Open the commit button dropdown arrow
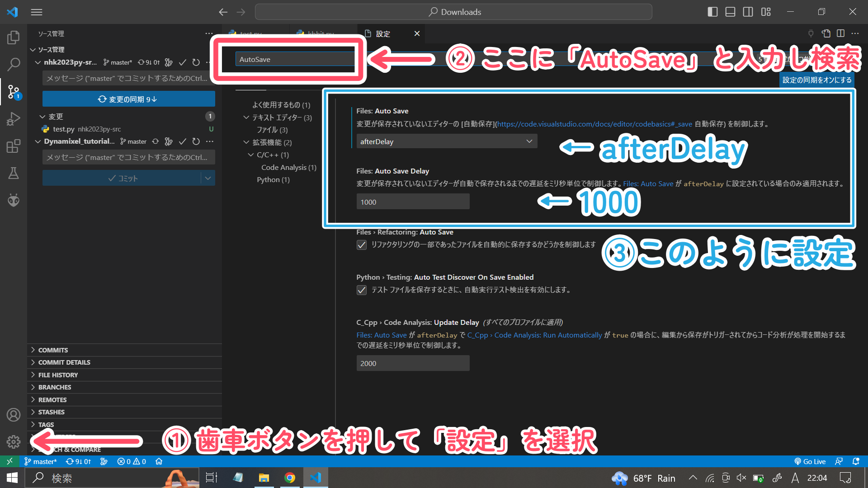Viewport: 868px width, 488px height. (208, 178)
